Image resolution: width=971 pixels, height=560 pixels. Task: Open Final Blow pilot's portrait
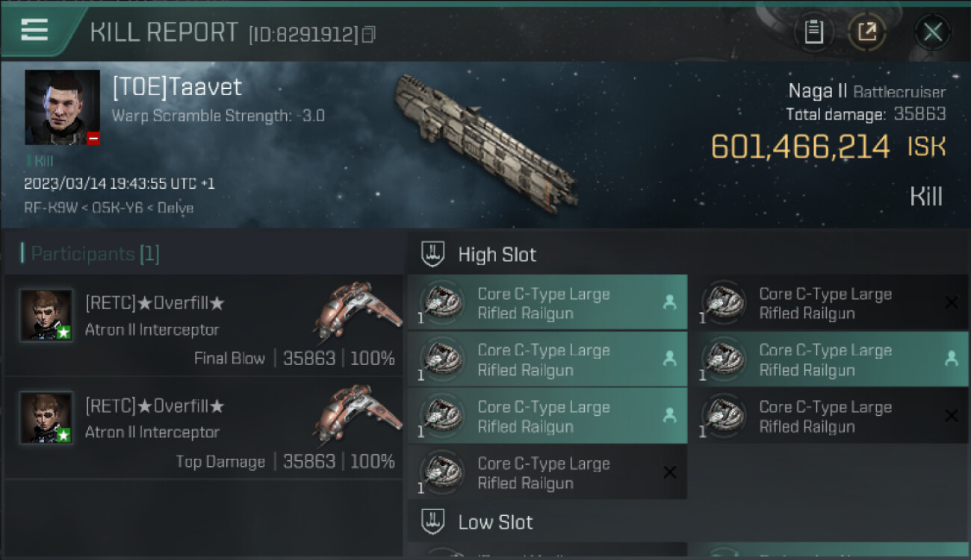click(x=46, y=315)
